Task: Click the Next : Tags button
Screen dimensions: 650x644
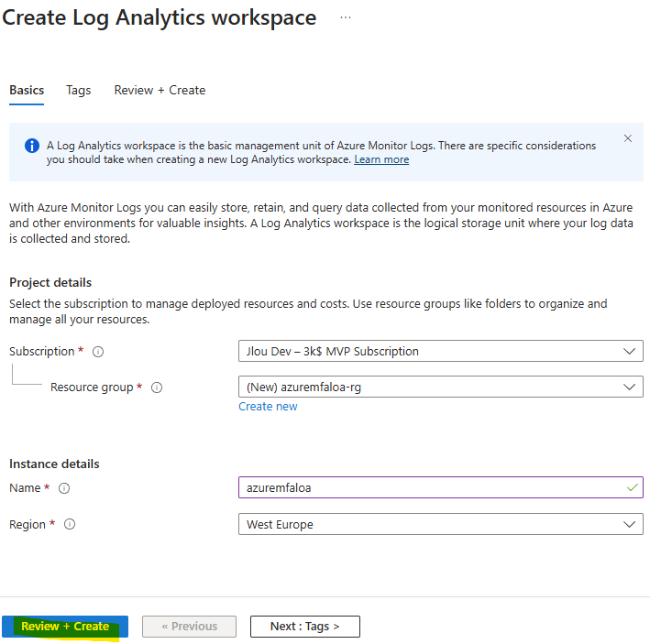Action: tap(305, 627)
